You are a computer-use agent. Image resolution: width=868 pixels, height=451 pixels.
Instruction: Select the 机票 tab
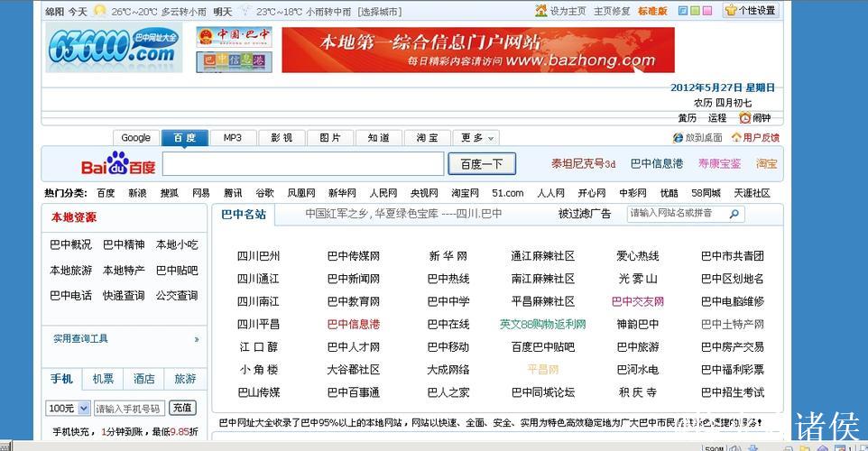click(103, 379)
